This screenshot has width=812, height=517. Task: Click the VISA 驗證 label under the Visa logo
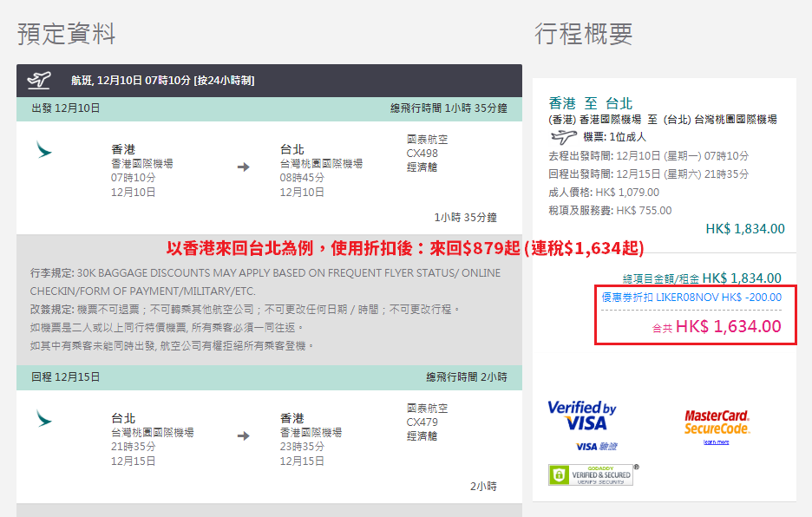click(x=597, y=447)
